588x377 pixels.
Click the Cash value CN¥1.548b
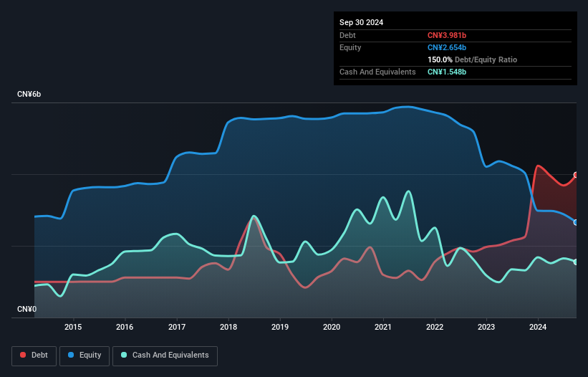click(x=447, y=72)
